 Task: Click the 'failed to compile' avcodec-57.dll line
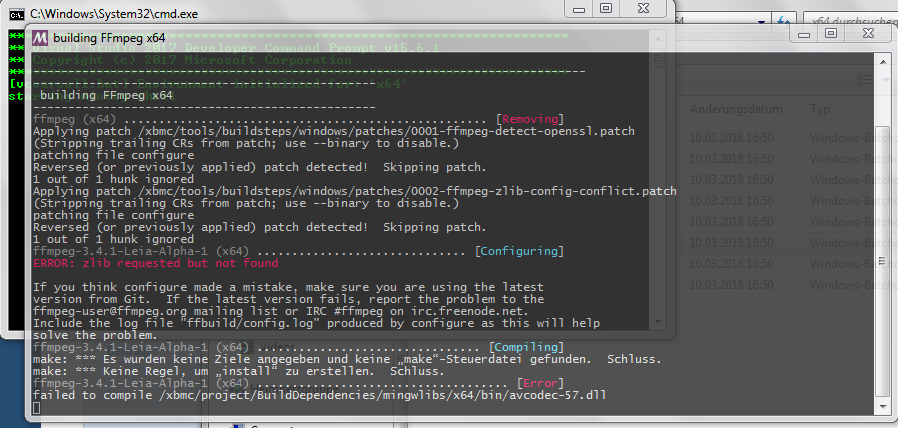(320, 395)
